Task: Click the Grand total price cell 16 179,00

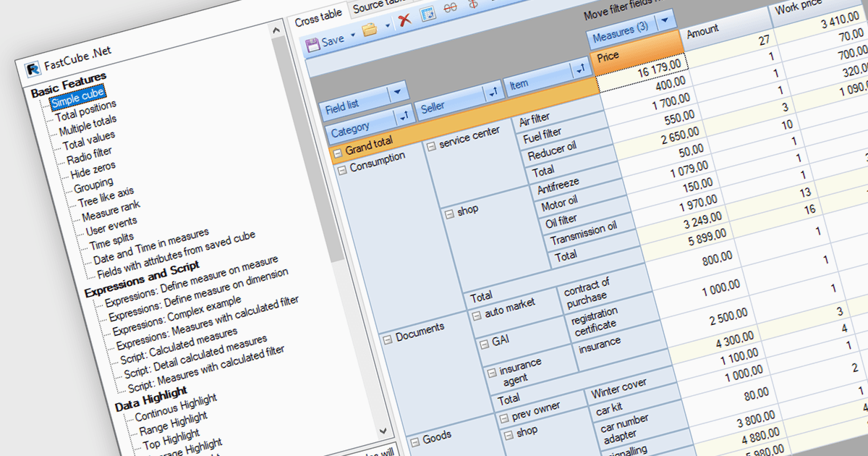Action: click(x=641, y=74)
